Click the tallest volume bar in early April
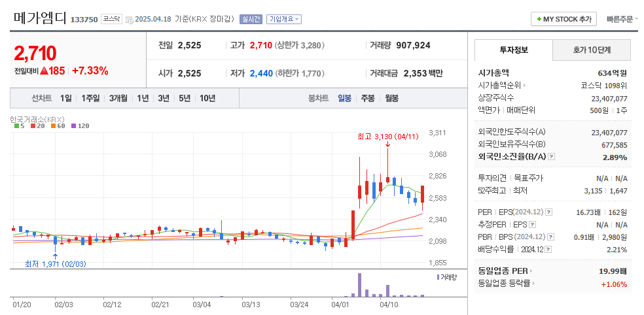Image resolution: width=644 pixels, height=315 pixels. point(359,285)
